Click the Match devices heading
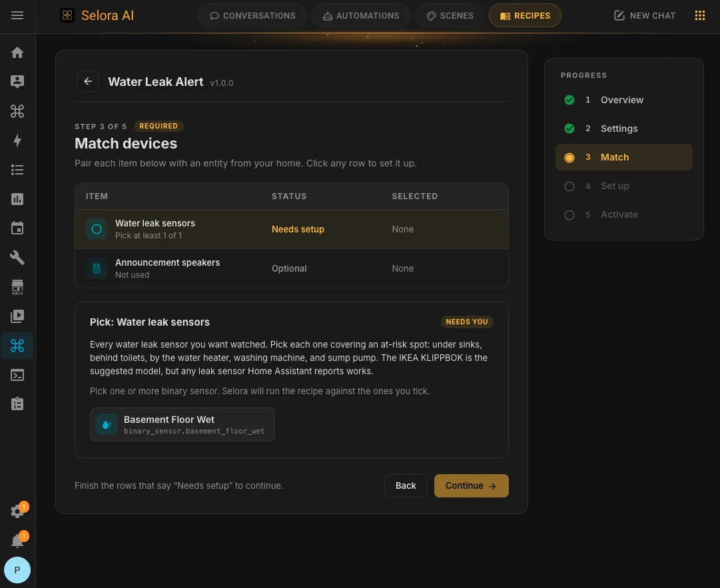Screen dimensions: 720x588 pos(126,144)
